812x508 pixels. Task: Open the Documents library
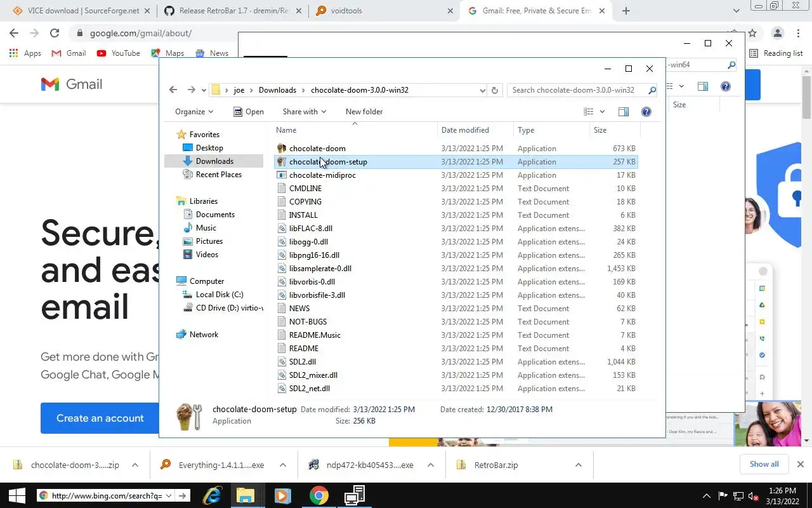[x=215, y=214]
